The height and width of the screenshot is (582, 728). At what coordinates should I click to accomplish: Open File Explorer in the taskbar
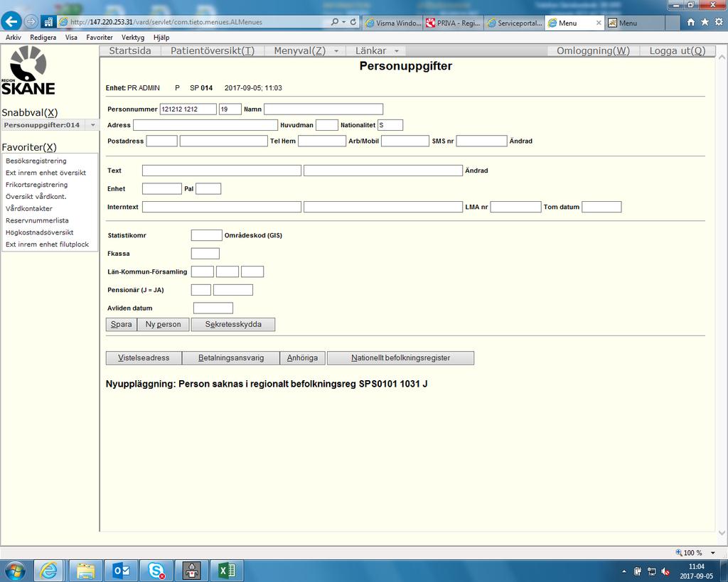86,570
